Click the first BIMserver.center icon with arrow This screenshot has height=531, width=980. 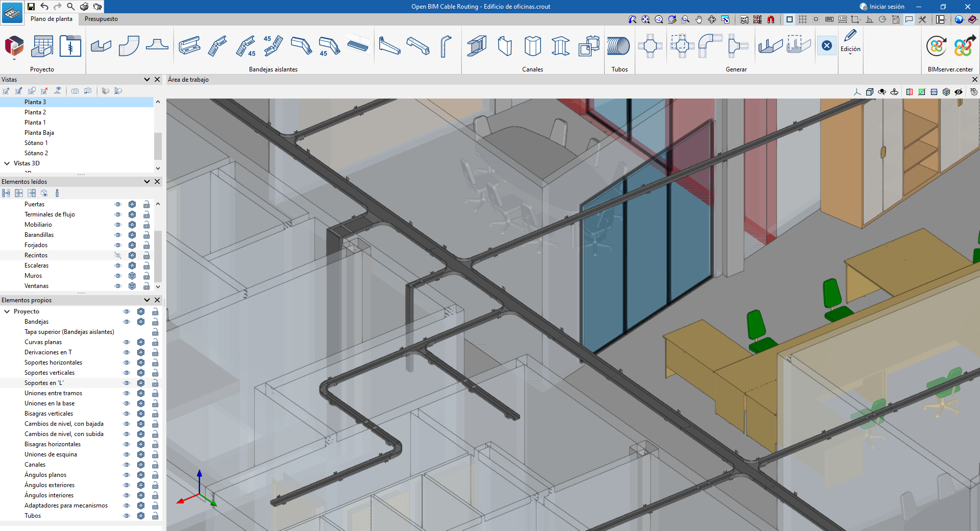click(937, 46)
